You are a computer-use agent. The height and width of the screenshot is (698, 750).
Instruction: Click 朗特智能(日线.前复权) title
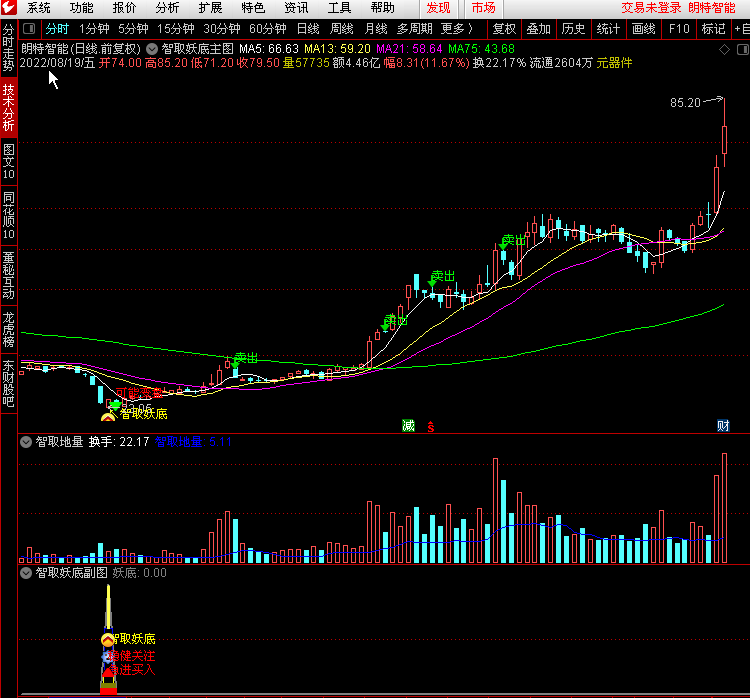click(x=81, y=49)
